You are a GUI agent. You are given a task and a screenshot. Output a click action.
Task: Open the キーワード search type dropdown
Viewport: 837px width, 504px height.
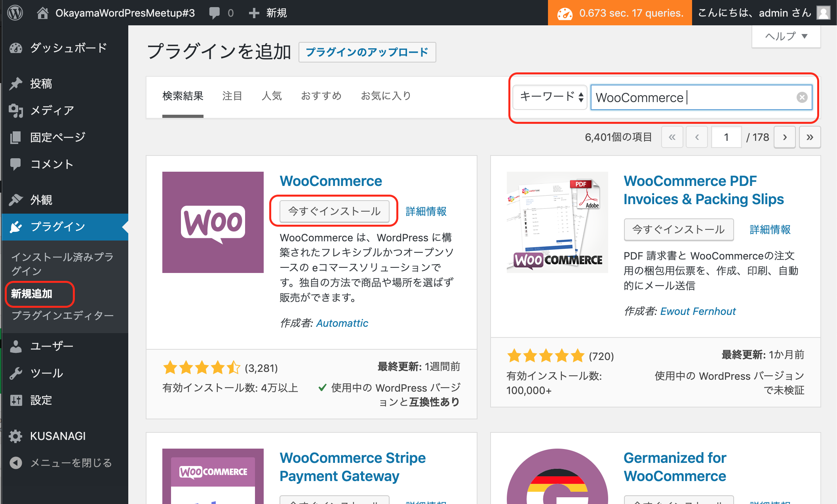550,97
